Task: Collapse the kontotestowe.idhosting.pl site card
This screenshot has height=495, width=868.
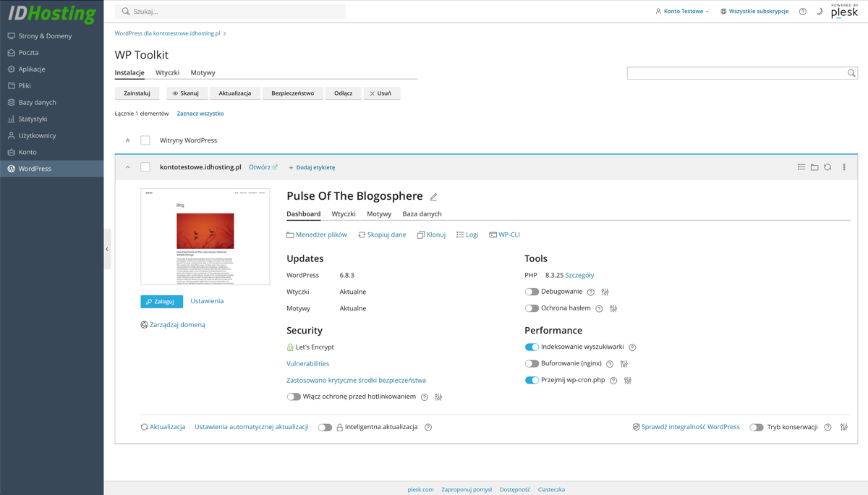Action: 128,167
